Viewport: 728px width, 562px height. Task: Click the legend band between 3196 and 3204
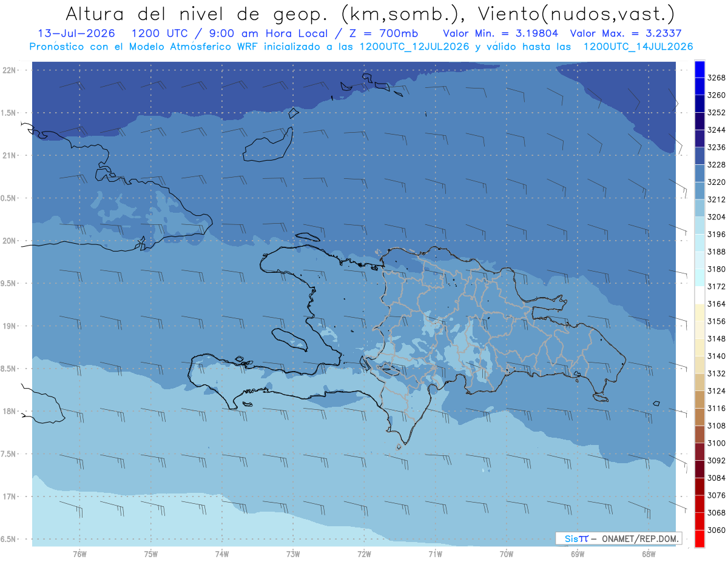point(699,226)
